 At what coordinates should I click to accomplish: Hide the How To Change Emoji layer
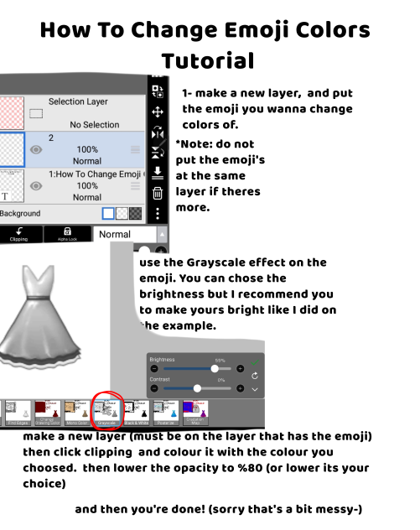pos(36,186)
